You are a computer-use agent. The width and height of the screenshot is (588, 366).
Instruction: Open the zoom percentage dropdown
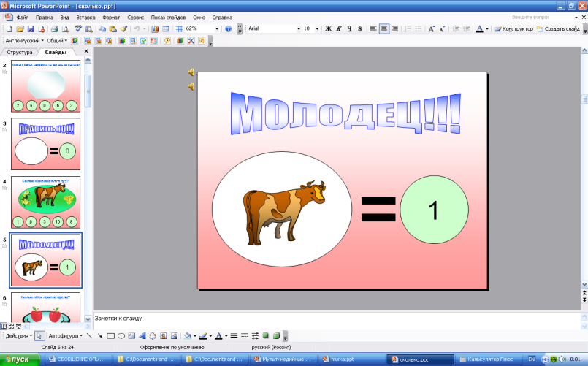point(217,28)
